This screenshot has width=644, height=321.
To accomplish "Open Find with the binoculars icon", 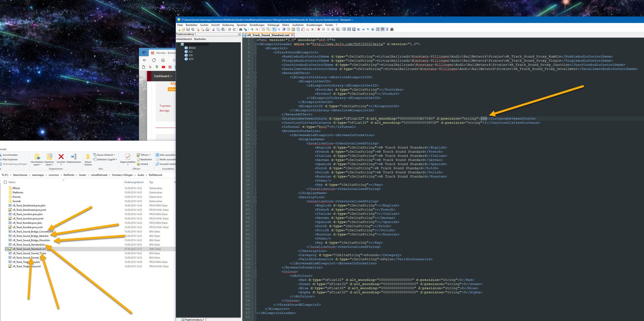I will point(240,29).
